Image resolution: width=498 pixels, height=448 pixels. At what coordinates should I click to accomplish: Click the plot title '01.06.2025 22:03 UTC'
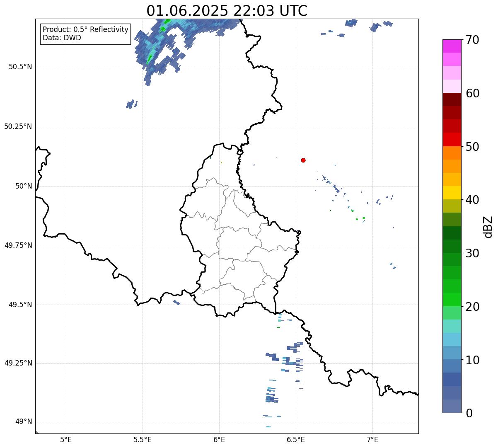(x=227, y=10)
